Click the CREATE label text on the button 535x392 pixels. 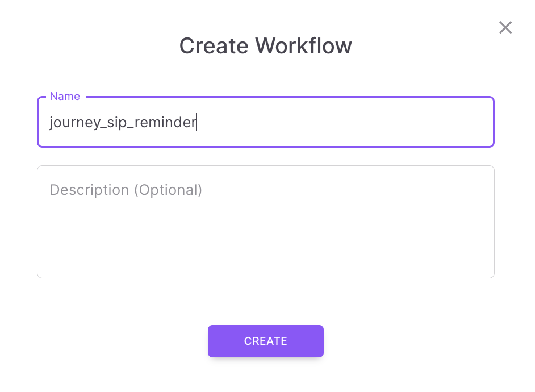265,341
